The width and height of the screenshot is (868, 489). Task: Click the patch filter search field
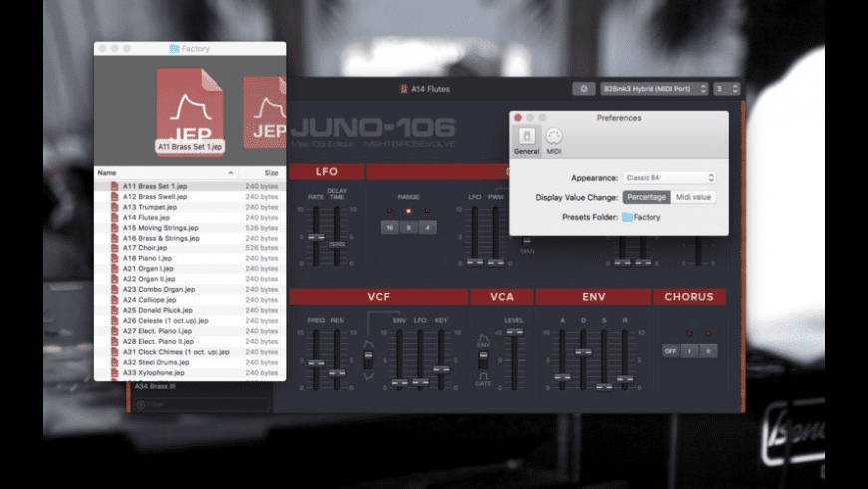(203, 405)
